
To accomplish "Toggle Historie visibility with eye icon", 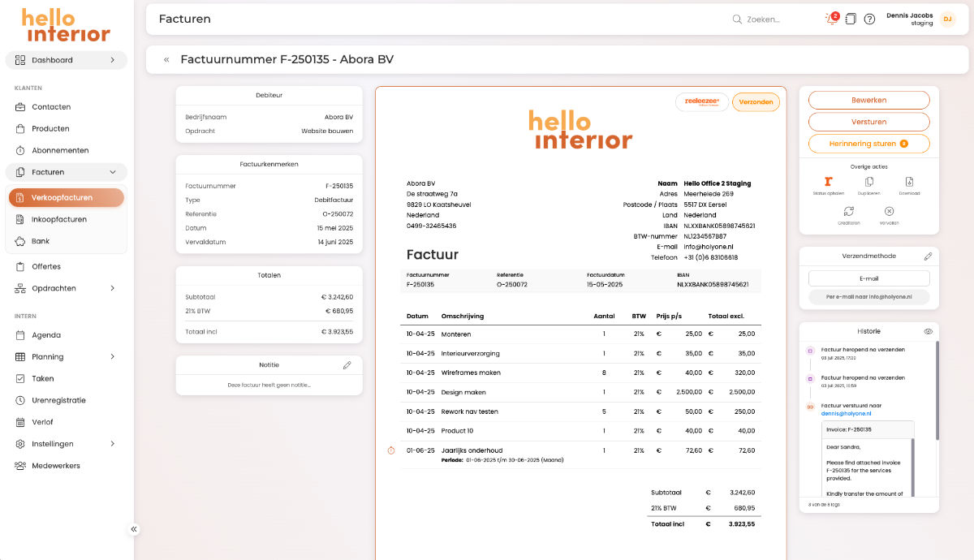I will [x=928, y=331].
